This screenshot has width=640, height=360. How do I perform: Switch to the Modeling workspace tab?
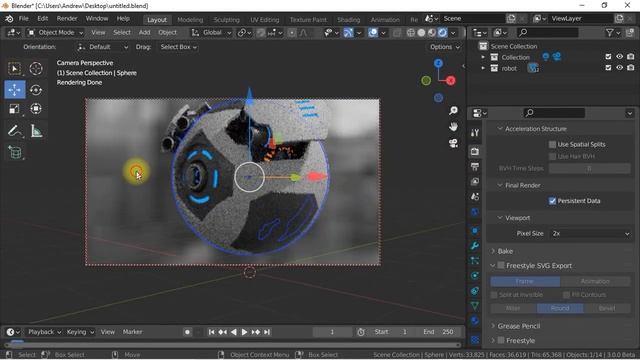pyautogui.click(x=190, y=20)
